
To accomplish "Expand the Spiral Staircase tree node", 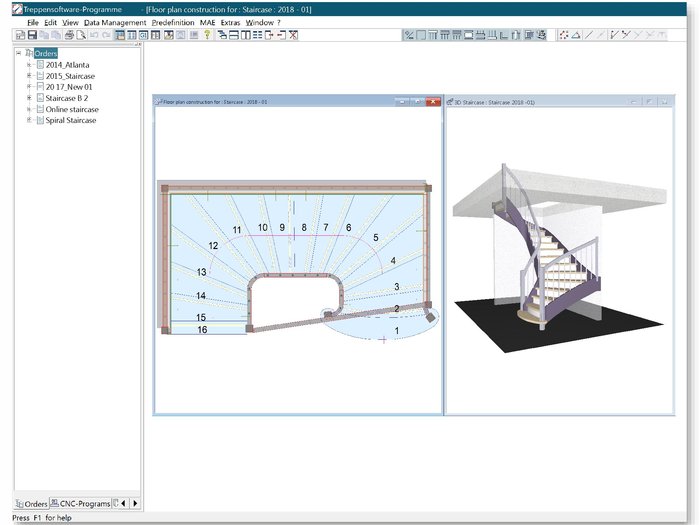I will 29,120.
